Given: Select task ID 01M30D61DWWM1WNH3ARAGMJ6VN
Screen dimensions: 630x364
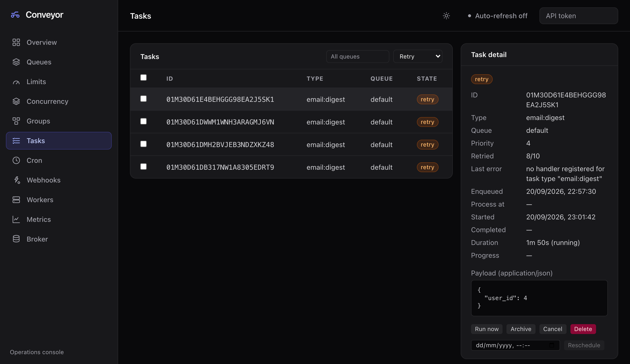Looking at the screenshot, I should click(x=220, y=122).
